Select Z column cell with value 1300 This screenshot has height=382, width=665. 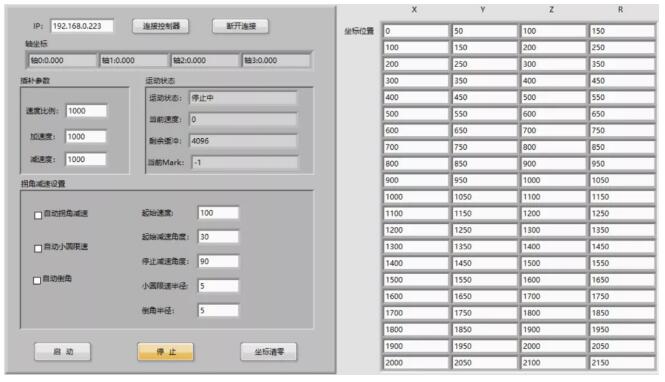[x=553, y=230]
